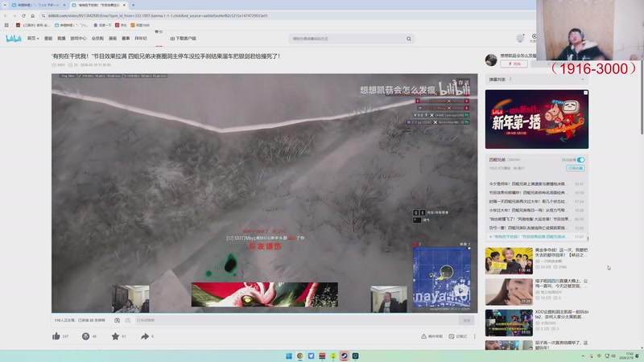Select playlist item '小年过大年!'

click(536, 210)
